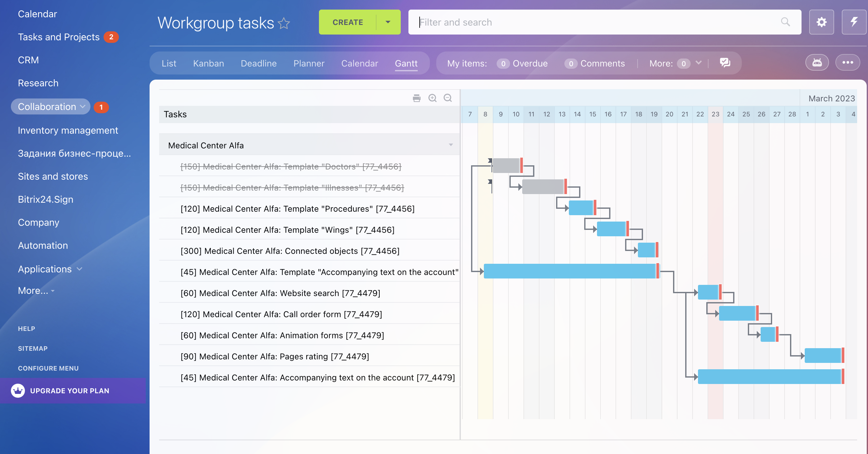Open the three-dots more options button
The height and width of the screenshot is (454, 868).
click(x=848, y=63)
